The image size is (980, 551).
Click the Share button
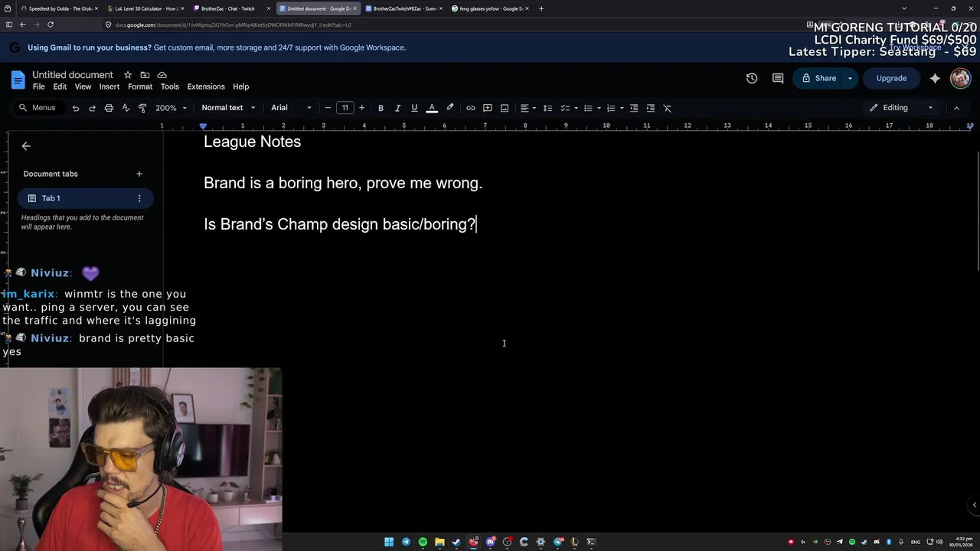[818, 78]
